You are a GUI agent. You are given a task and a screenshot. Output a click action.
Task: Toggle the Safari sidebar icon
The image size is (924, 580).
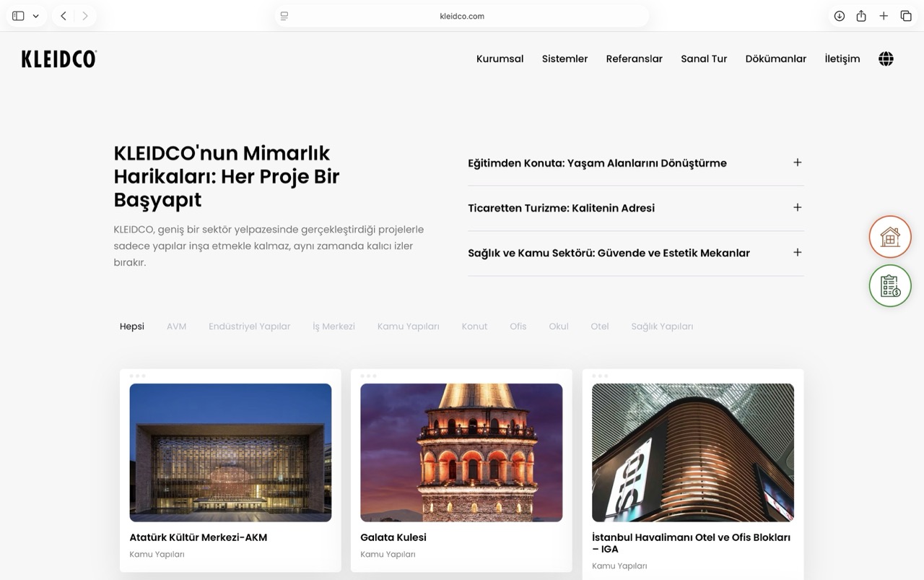click(19, 16)
